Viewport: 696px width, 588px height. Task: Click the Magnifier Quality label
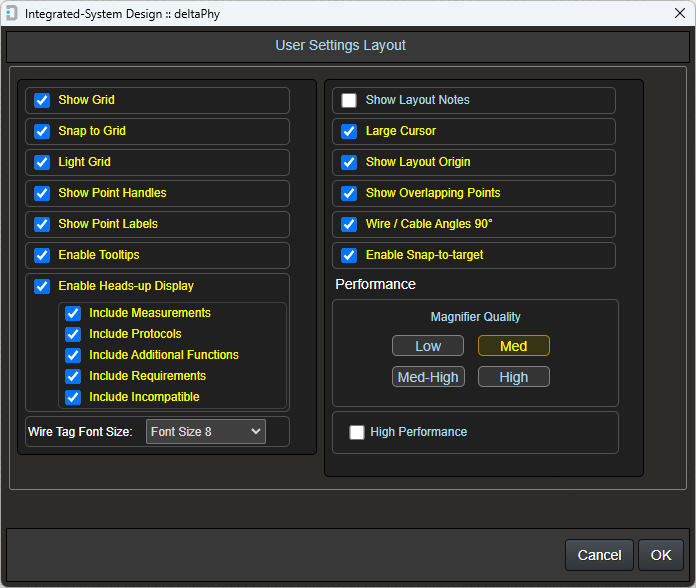point(475,317)
